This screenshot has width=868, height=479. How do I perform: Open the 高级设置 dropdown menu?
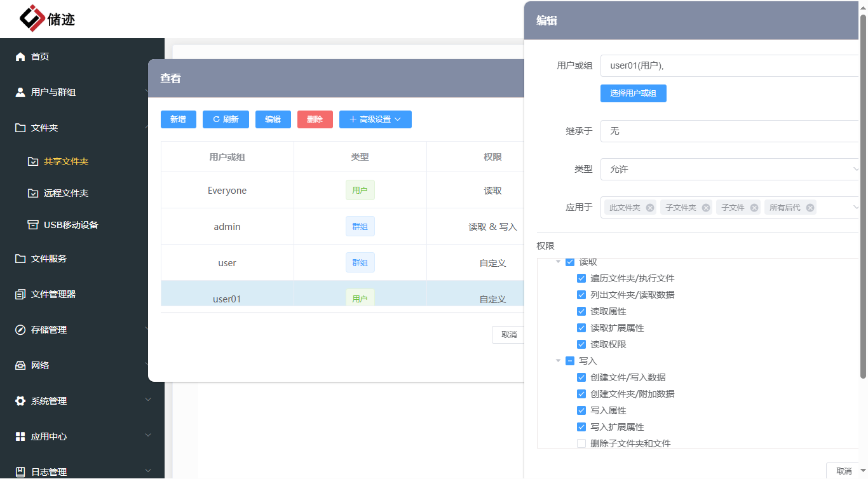[375, 119]
